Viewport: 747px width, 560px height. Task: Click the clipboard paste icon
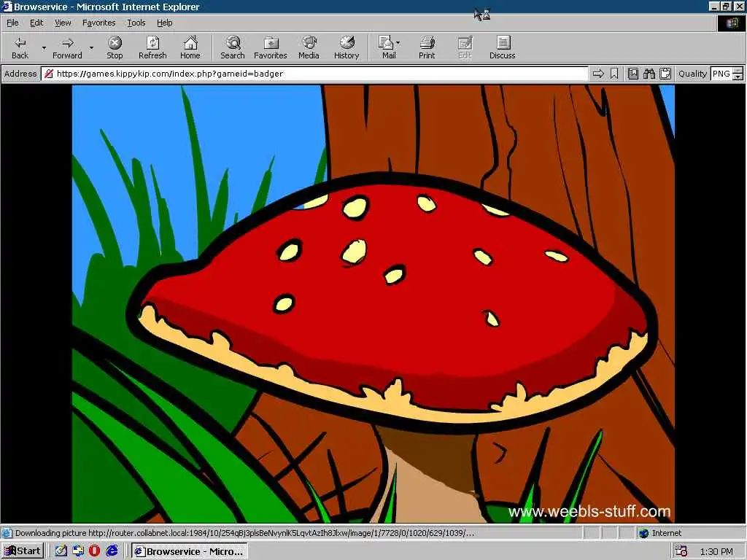click(x=665, y=74)
